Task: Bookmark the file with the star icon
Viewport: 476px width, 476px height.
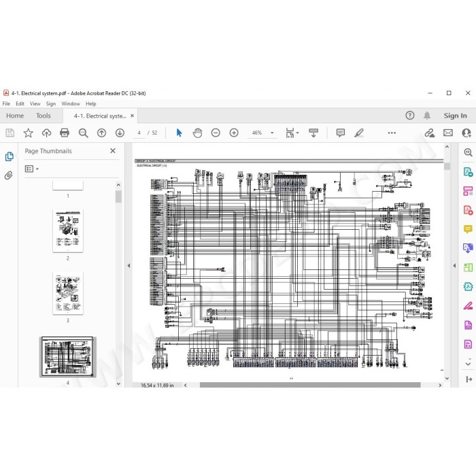Action: [x=29, y=133]
